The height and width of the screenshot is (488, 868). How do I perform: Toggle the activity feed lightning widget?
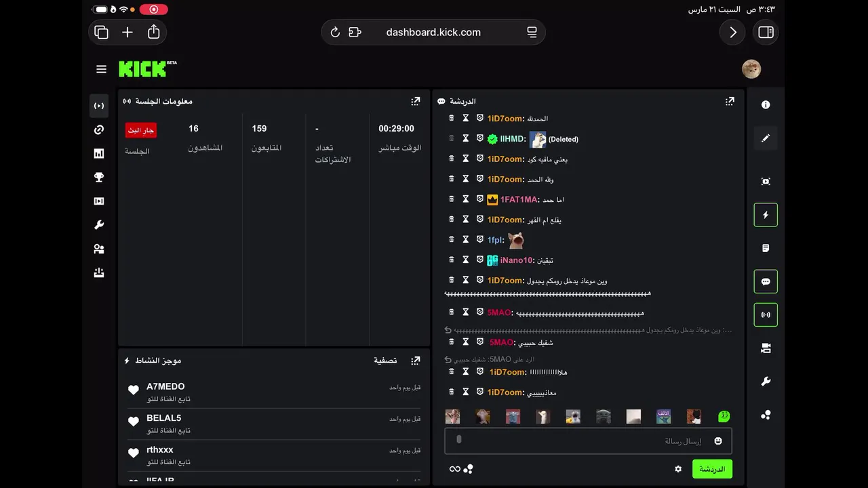[x=766, y=215]
